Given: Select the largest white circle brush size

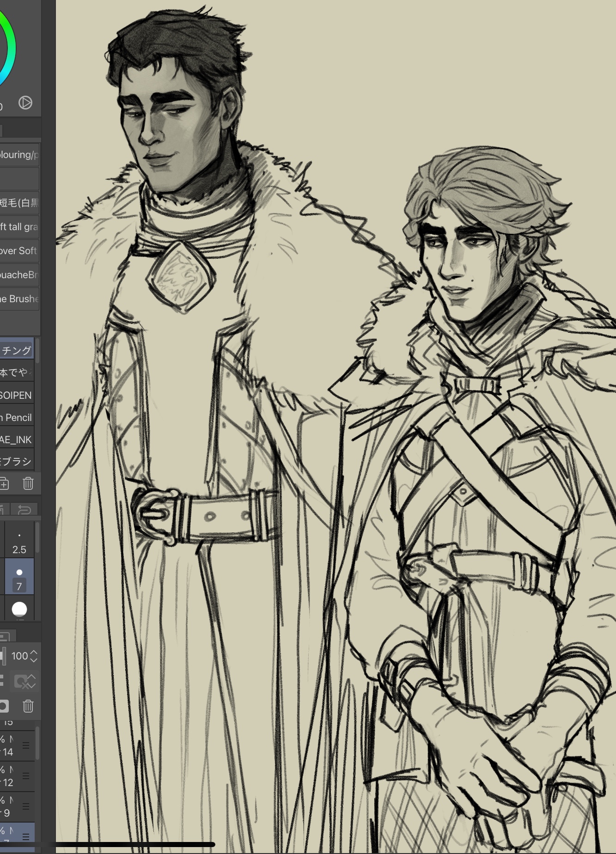Looking at the screenshot, I should pyautogui.click(x=19, y=609).
